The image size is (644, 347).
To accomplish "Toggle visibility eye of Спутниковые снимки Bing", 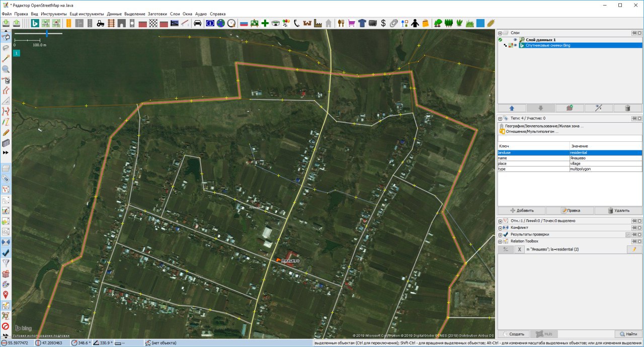I will [x=515, y=45].
